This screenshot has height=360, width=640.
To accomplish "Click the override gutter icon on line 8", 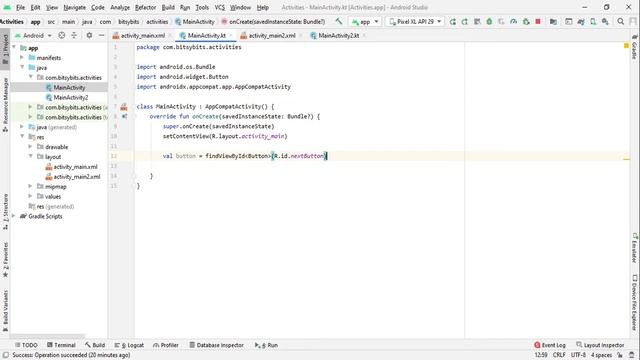I will coord(124,117).
